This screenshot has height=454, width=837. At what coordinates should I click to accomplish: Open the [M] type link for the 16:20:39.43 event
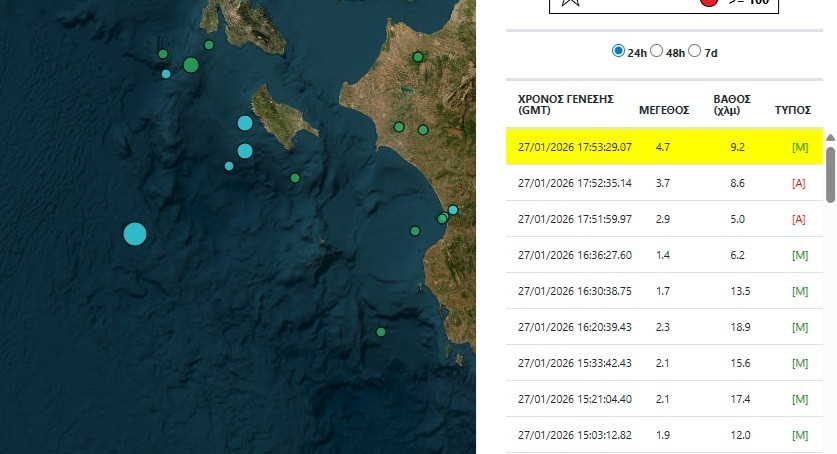[800, 327]
